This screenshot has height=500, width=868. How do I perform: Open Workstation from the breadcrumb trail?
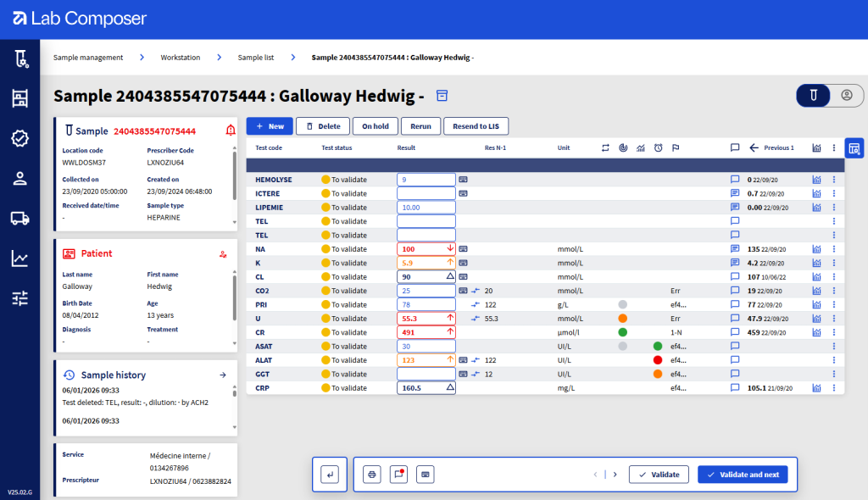tap(178, 58)
